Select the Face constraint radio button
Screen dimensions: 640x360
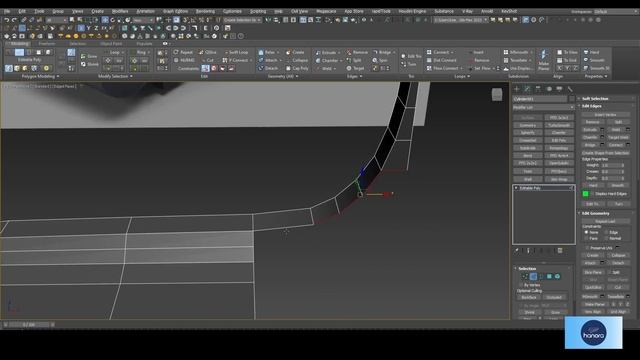(x=587, y=238)
